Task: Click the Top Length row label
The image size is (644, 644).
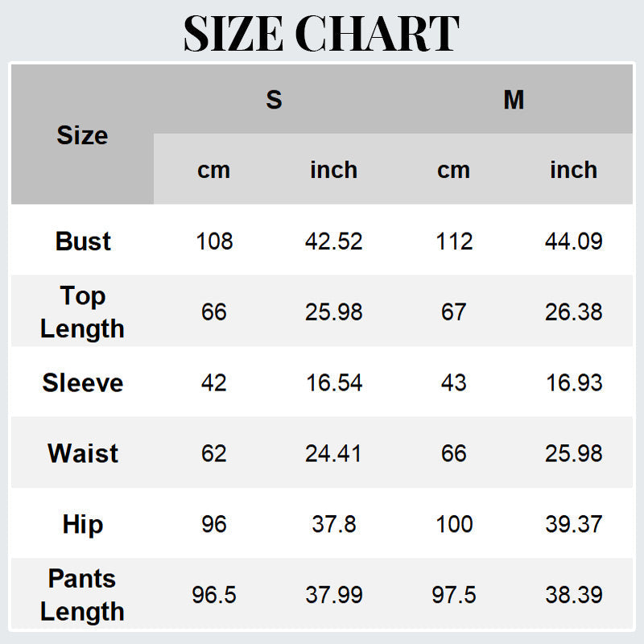Action: pyautogui.click(x=83, y=312)
